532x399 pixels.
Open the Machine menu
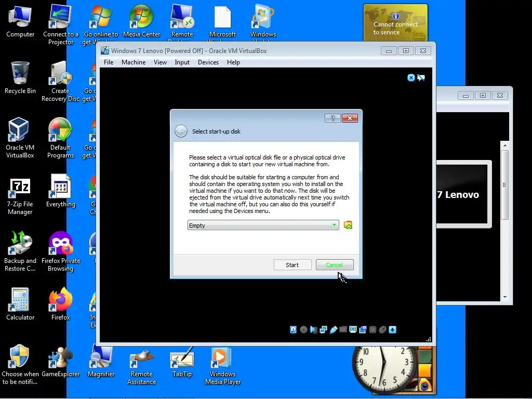point(134,62)
